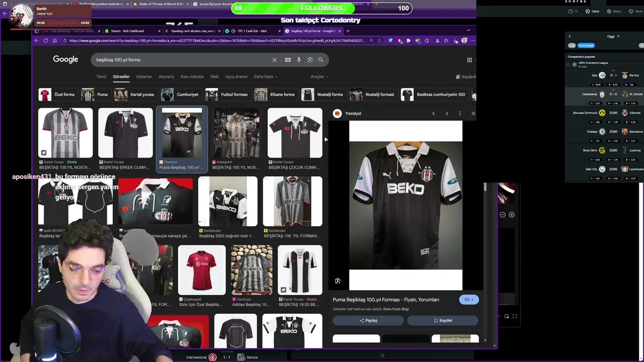Click the Git button in preview panel
The height and width of the screenshot is (362, 644).
(469, 300)
